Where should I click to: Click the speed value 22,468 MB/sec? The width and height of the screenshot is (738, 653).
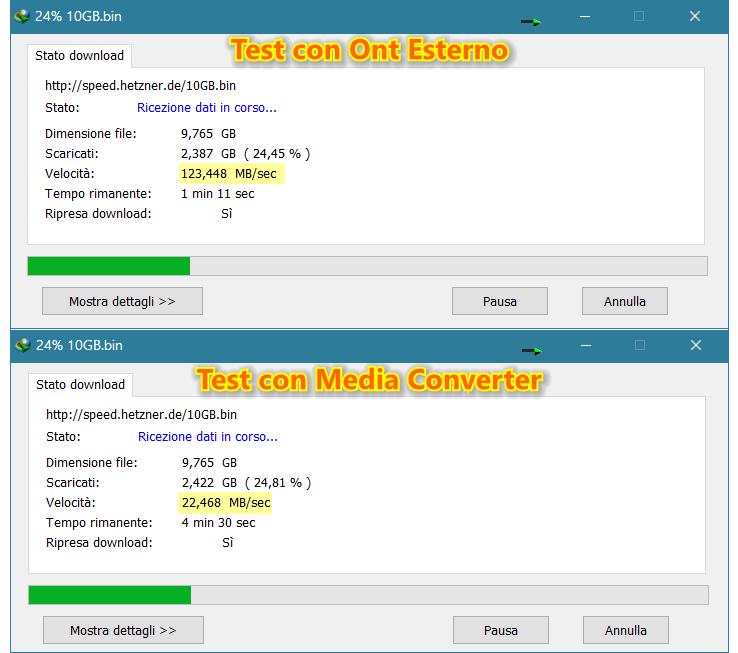click(226, 503)
